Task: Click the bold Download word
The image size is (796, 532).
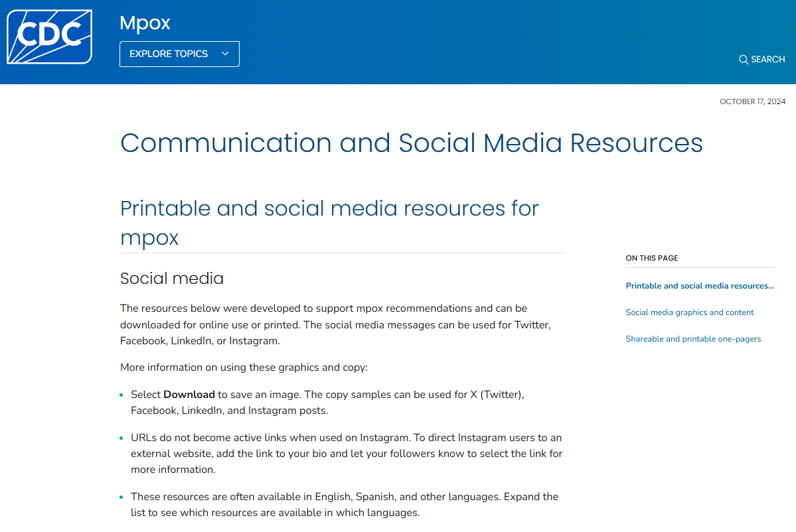Action: [x=189, y=394]
